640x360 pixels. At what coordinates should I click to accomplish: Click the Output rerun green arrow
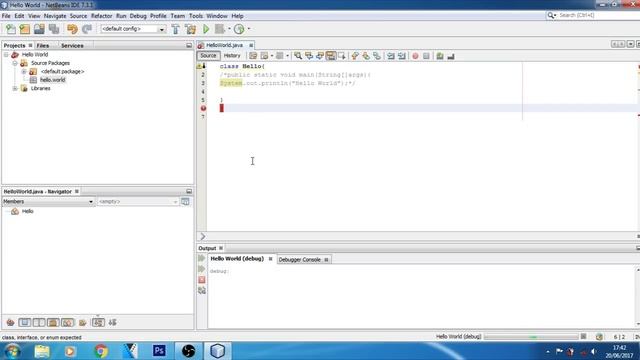tap(202, 258)
